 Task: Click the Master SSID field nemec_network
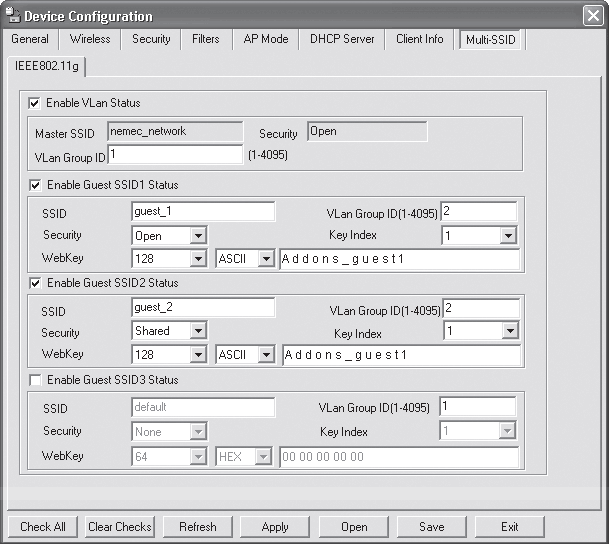coord(175,131)
